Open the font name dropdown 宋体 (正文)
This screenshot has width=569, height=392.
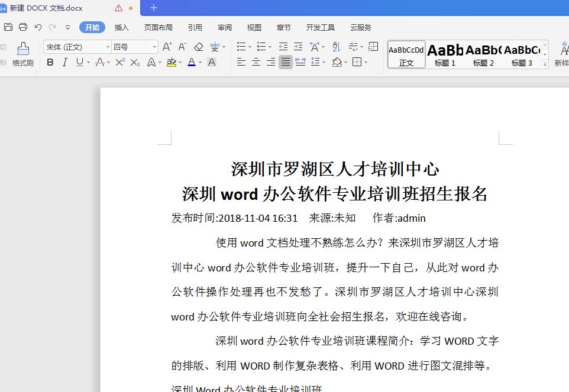point(77,47)
